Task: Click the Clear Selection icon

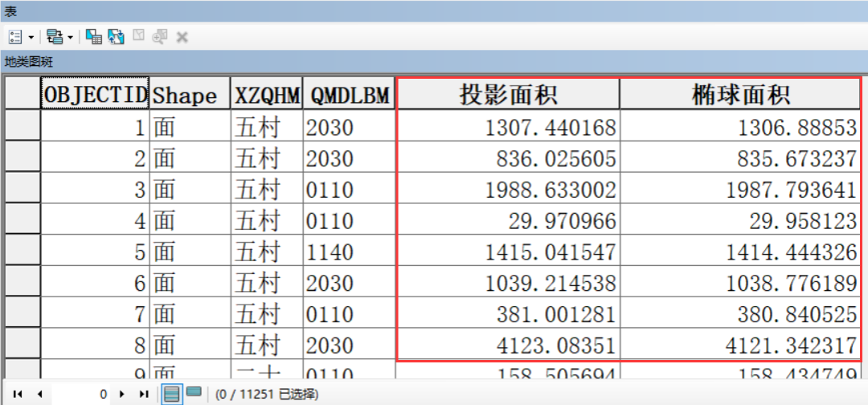Action: tap(138, 37)
